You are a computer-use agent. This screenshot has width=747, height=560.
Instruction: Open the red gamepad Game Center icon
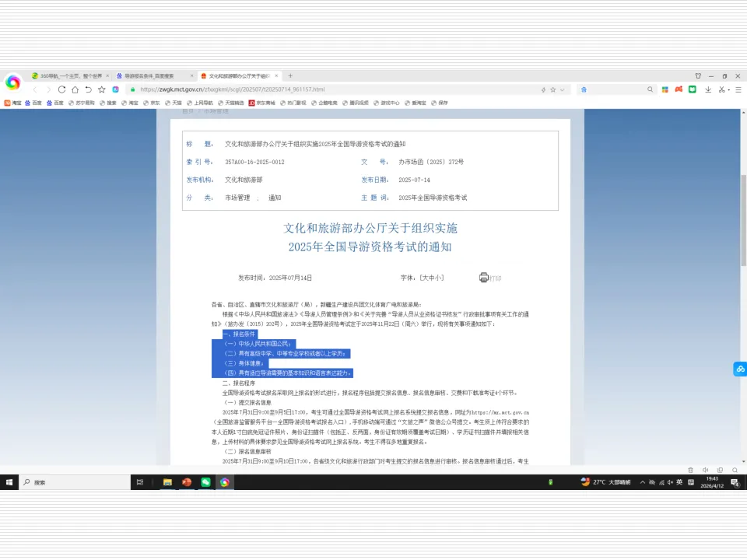679,89
